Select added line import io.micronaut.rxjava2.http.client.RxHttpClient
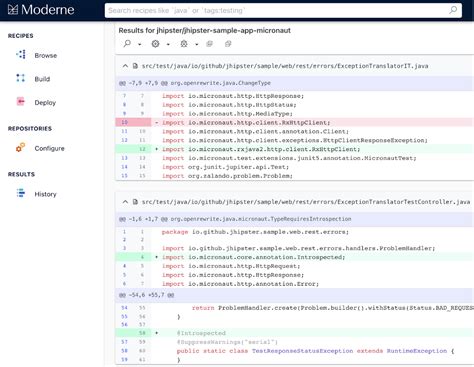This screenshot has height=367, width=474. pos(295,149)
